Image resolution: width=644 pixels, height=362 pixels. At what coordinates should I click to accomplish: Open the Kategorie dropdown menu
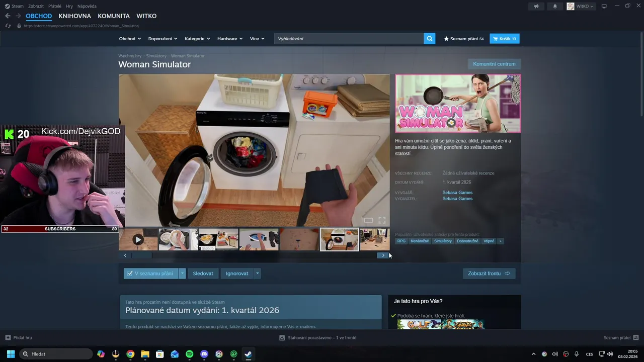point(198,39)
